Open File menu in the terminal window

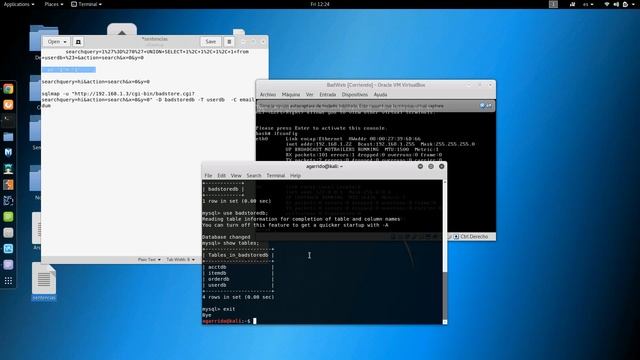[x=208, y=176]
